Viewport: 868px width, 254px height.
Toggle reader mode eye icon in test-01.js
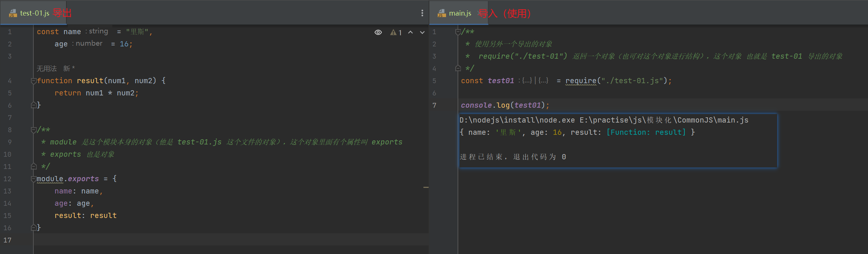coord(378,32)
